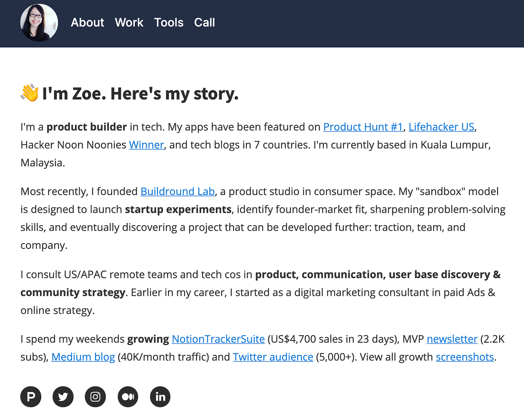Open the Product Hunt social icon
The height and width of the screenshot is (420, 524).
coord(31,397)
